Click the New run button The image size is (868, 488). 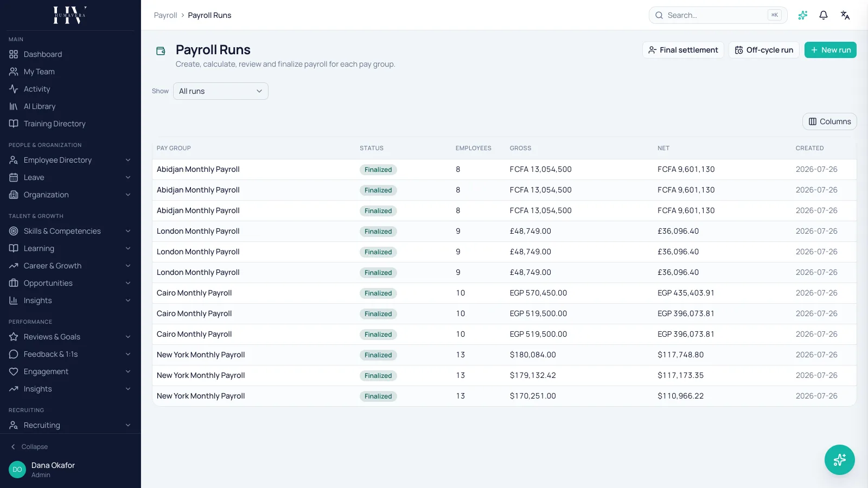pyautogui.click(x=830, y=50)
